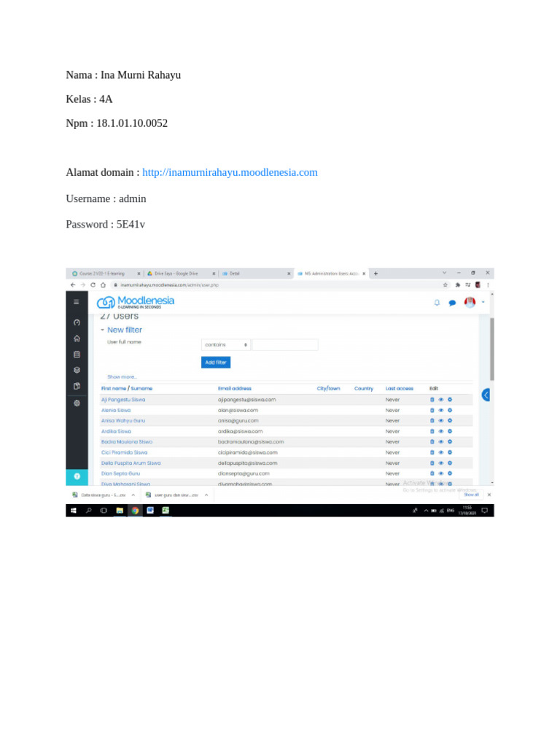Suspend Alenia Siswa via eye icon

point(441,410)
